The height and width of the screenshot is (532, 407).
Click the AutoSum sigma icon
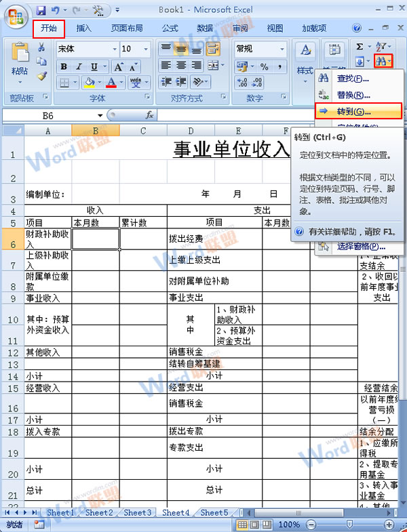click(x=360, y=47)
